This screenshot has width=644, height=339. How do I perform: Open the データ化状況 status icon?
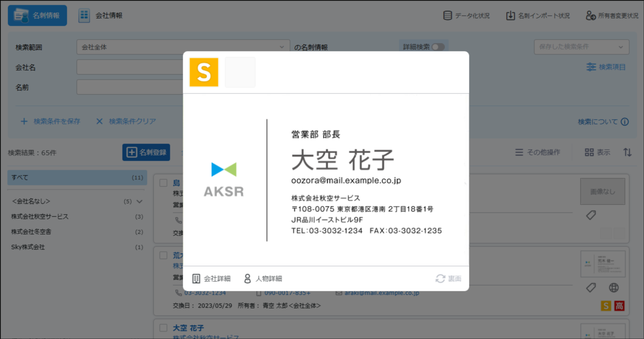447,16
